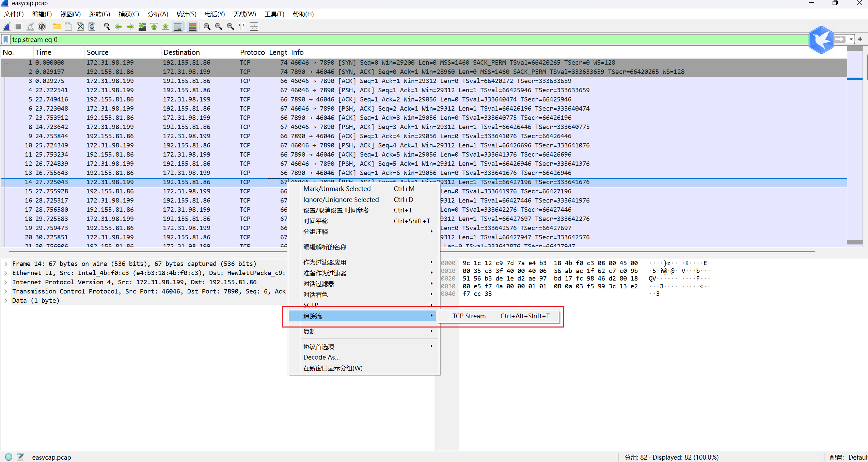Open the display filter history dropdown
Image resolution: width=868 pixels, height=462 pixels.
tap(851, 39)
